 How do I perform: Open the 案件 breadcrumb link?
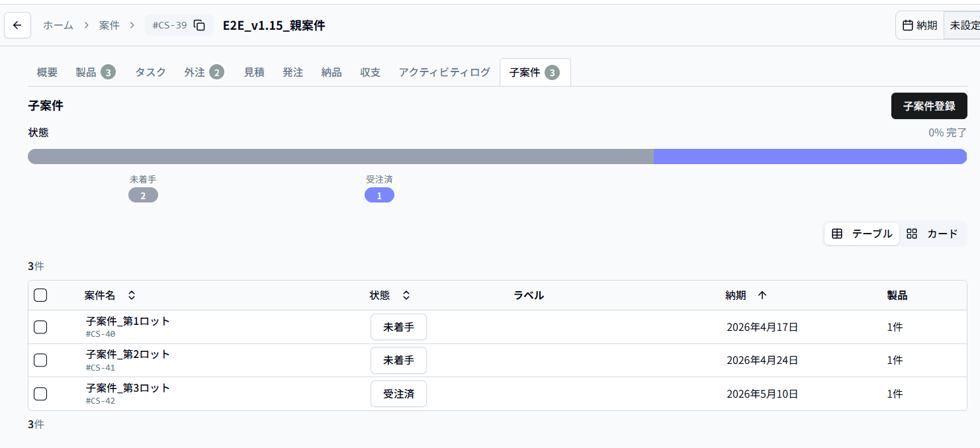tap(109, 24)
